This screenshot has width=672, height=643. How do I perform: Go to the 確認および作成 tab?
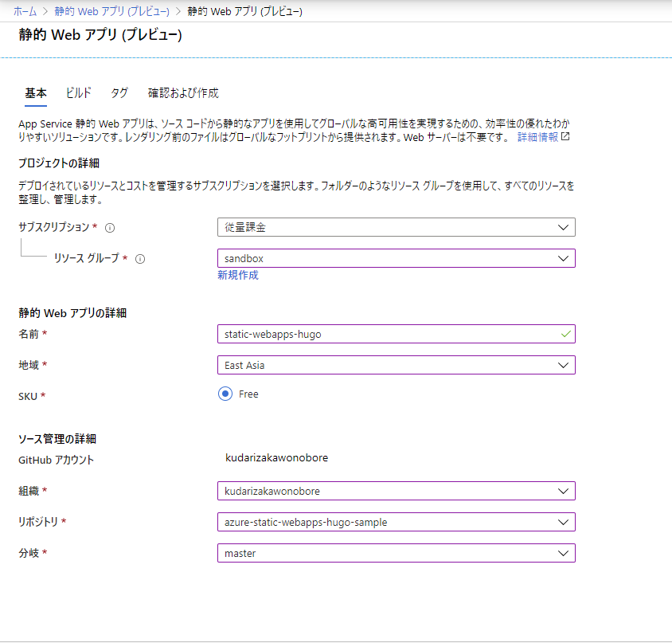pyautogui.click(x=183, y=93)
